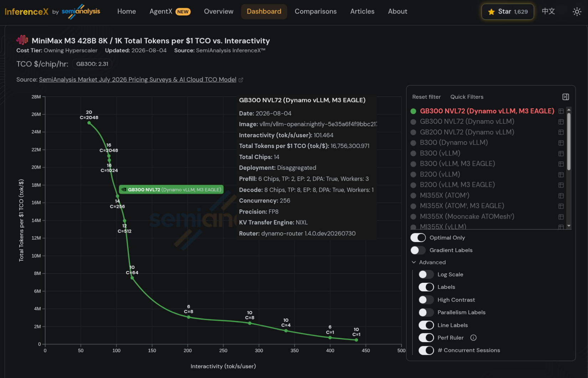The width and height of the screenshot is (588, 378).
Task: Click the Perf Ruler info icon
Action: point(473,338)
